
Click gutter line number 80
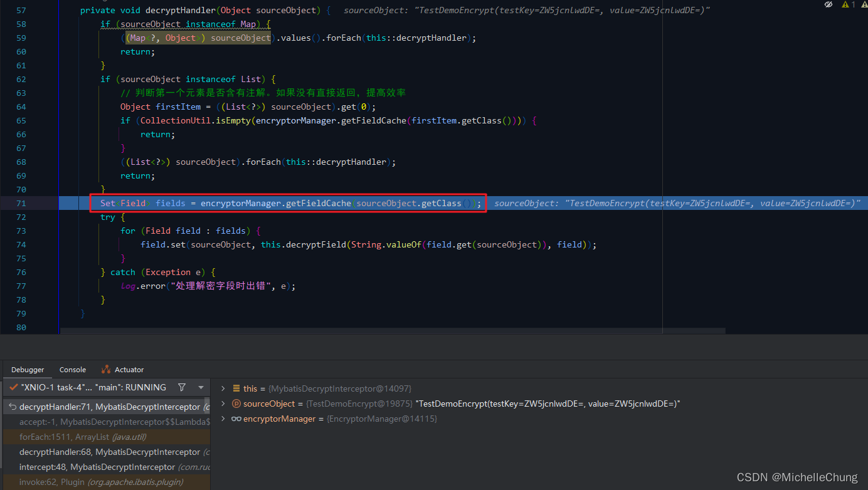pyautogui.click(x=21, y=327)
